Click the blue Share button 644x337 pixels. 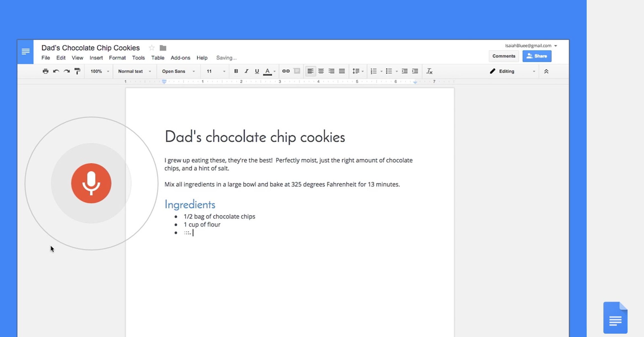537,56
